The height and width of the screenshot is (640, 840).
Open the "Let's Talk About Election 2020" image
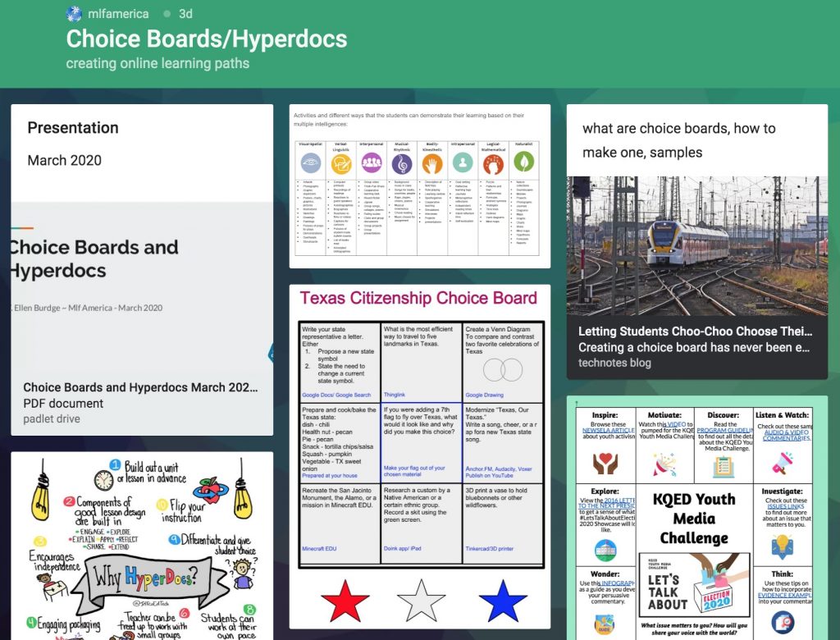pos(694,585)
